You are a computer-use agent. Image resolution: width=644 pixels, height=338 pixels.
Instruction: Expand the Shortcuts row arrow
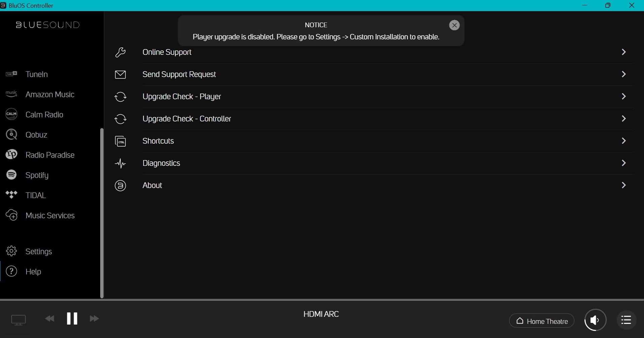[623, 141]
